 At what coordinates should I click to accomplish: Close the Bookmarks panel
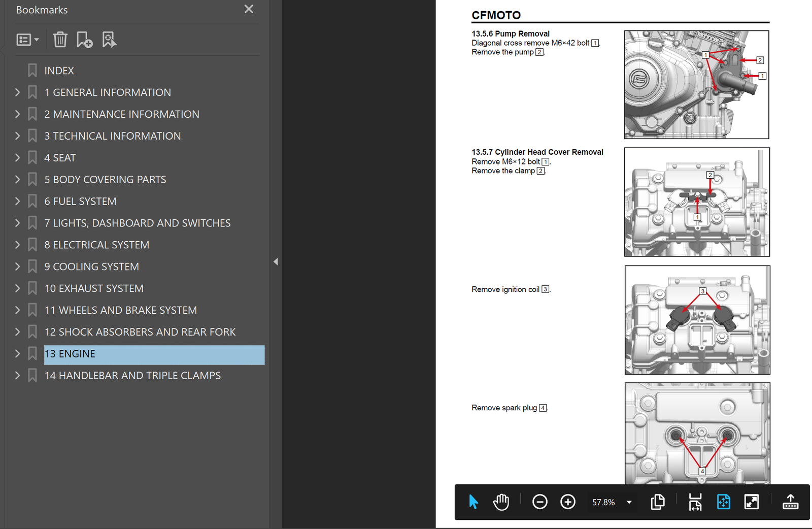pos(249,9)
